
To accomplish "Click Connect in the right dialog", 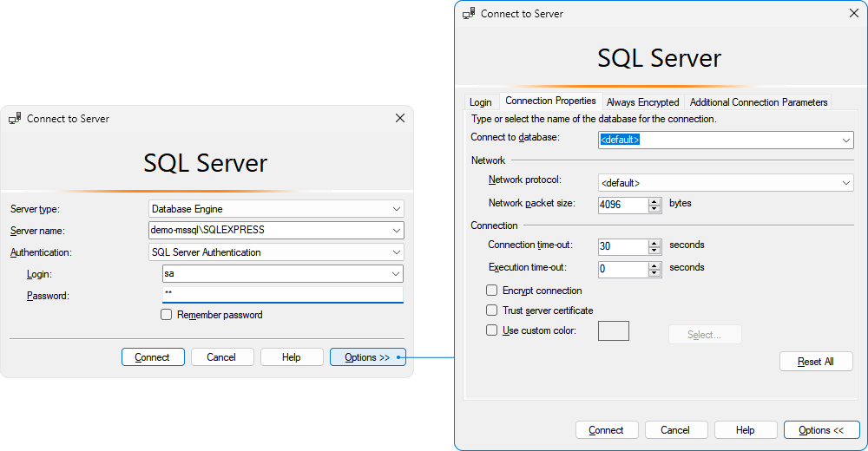I will [x=607, y=430].
